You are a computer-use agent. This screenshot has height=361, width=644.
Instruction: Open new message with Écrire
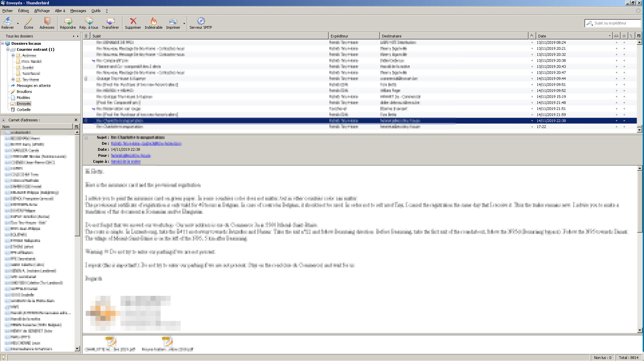28,23
